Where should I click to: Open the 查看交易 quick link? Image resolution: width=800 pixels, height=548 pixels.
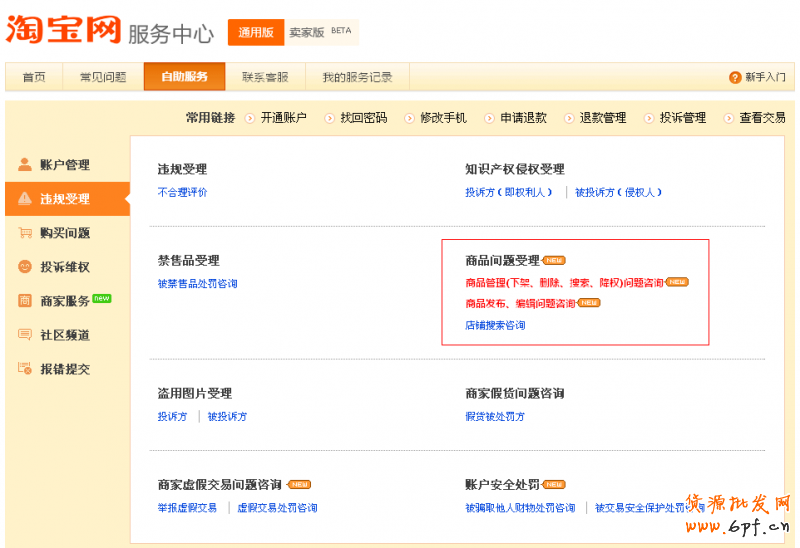[x=763, y=118]
